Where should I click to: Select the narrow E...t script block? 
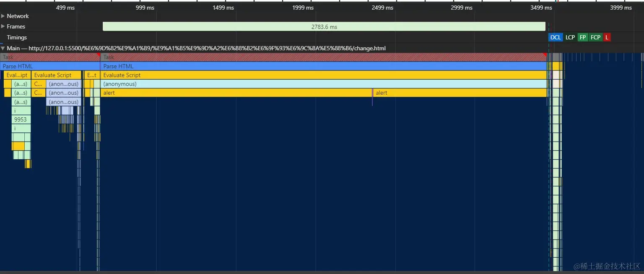(91, 75)
